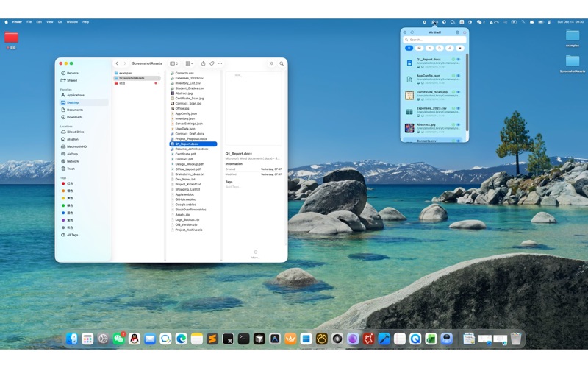Screen dimensions: 588x368
Task: Open the Group By dropdown in Finder toolbar
Action: click(x=189, y=63)
